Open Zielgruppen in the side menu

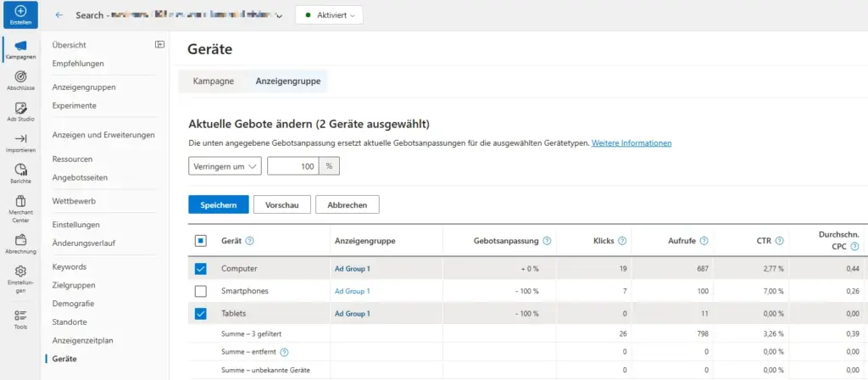click(74, 285)
